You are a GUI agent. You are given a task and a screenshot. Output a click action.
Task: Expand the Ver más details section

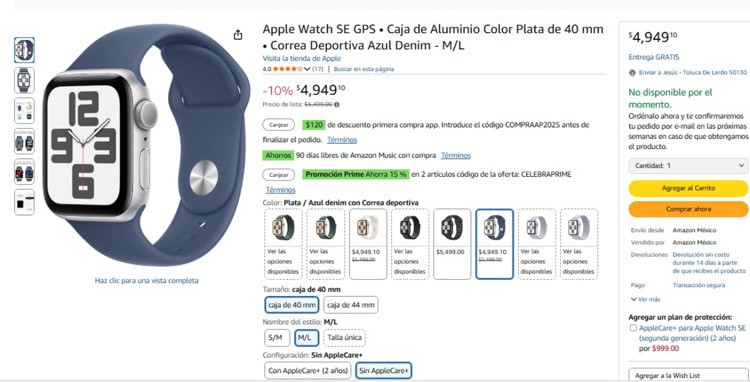(646, 299)
